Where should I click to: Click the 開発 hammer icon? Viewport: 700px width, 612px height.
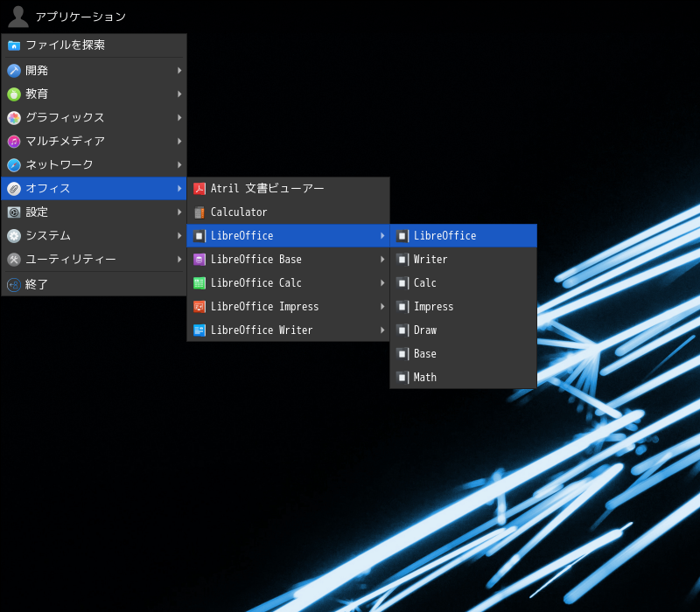click(14, 71)
